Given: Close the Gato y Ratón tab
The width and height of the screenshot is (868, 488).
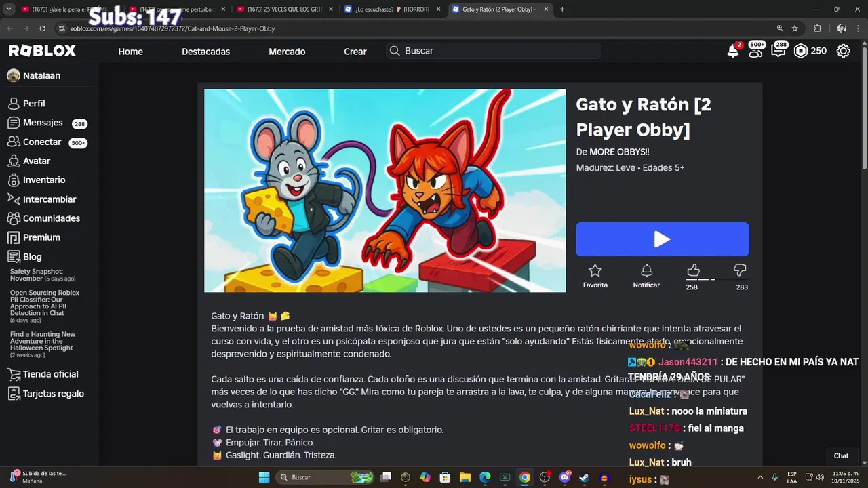Looking at the screenshot, I should pos(545,9).
